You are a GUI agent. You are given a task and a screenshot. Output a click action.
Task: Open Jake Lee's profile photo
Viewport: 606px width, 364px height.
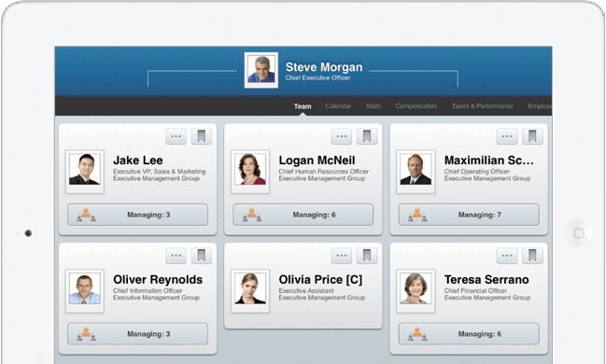[x=85, y=172]
